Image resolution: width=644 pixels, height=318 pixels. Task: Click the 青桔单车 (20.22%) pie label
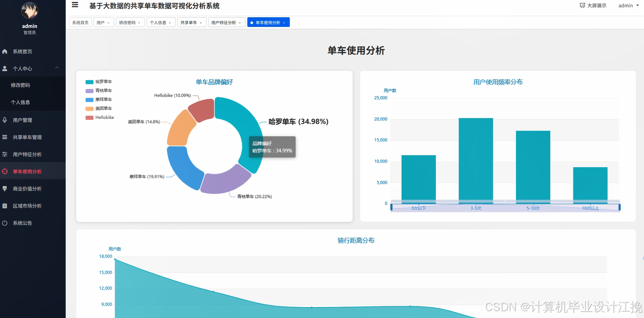[x=255, y=196]
